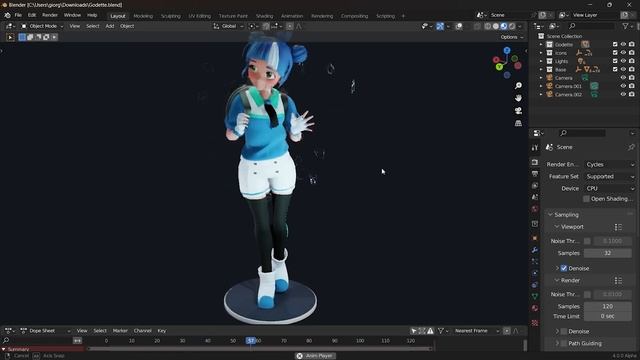The width and height of the screenshot is (640, 360).
Task: Click the pin icon beside Scene
Action: (631, 147)
